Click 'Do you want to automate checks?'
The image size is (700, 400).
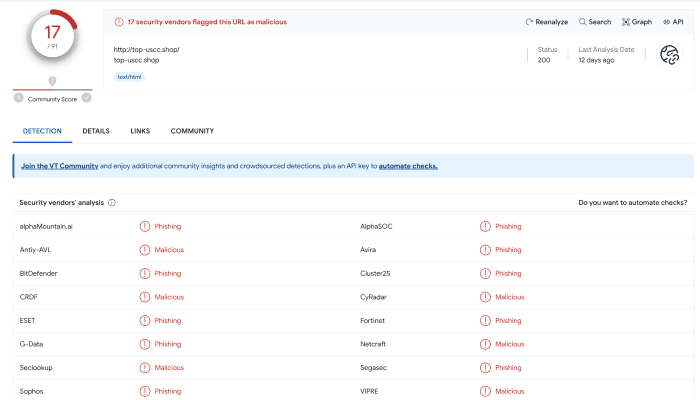tap(633, 203)
